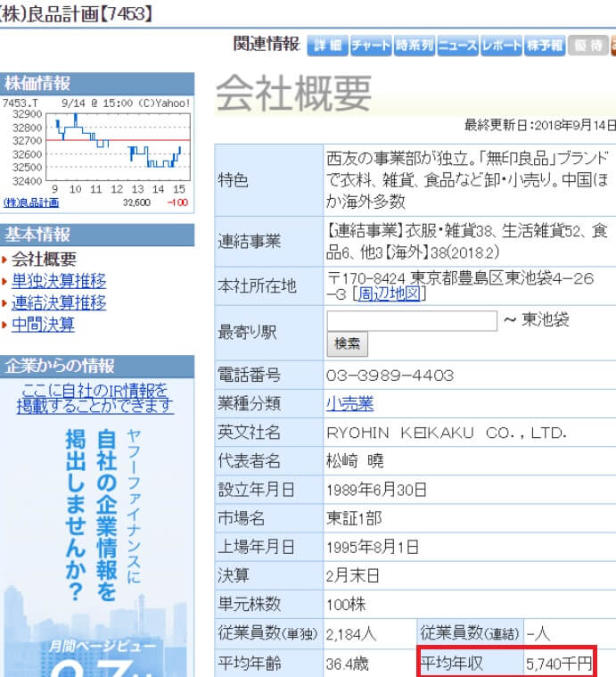The height and width of the screenshot is (677, 616).
Task: Click average salary 5,740千円
Action: tap(559, 664)
